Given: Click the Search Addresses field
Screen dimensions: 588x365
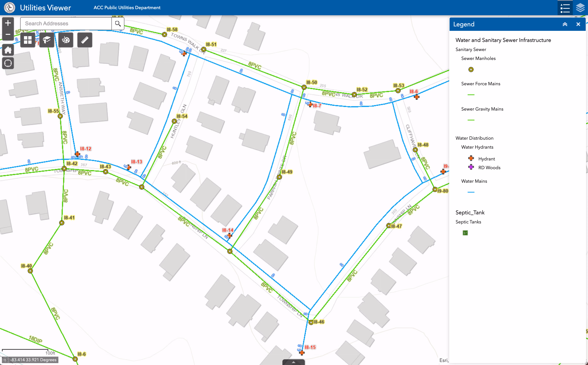Looking at the screenshot, I should click(x=66, y=23).
